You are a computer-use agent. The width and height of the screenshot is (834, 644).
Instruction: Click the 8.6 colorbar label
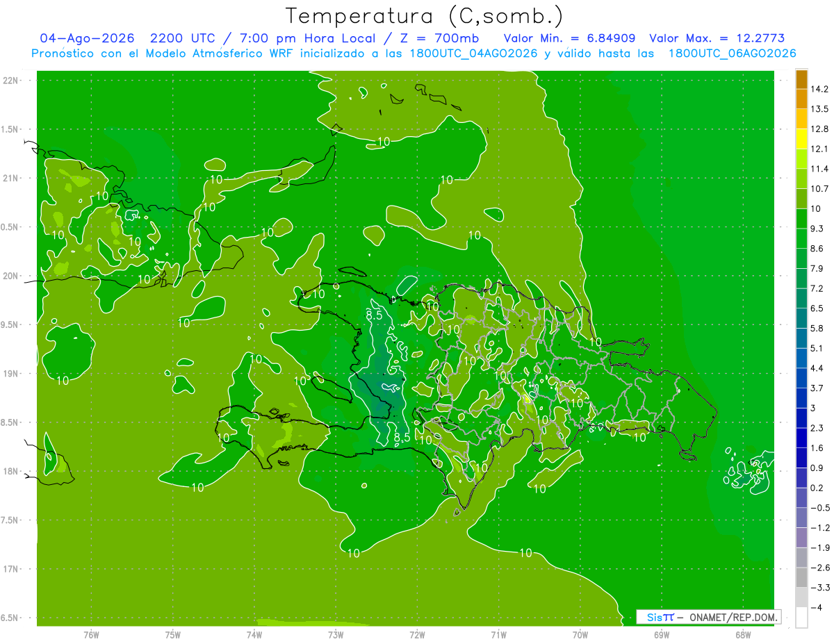pos(817,249)
